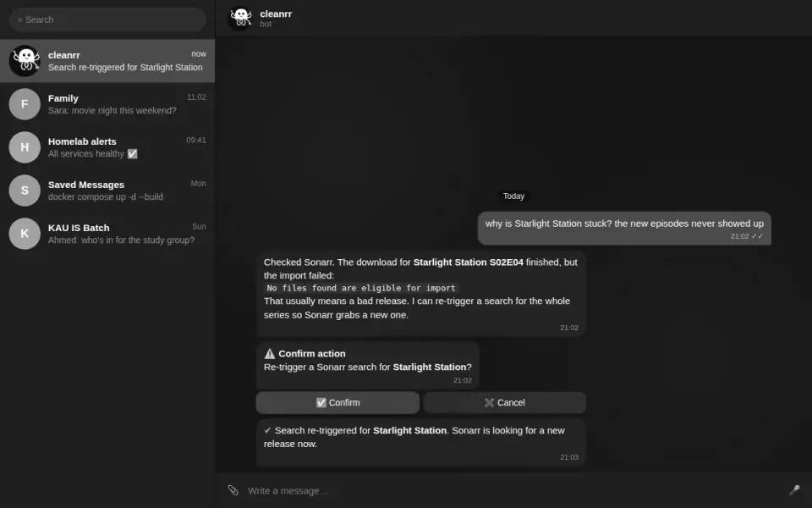Image resolution: width=812 pixels, height=508 pixels.
Task: Open the Saved Messages chat
Action: point(107,190)
